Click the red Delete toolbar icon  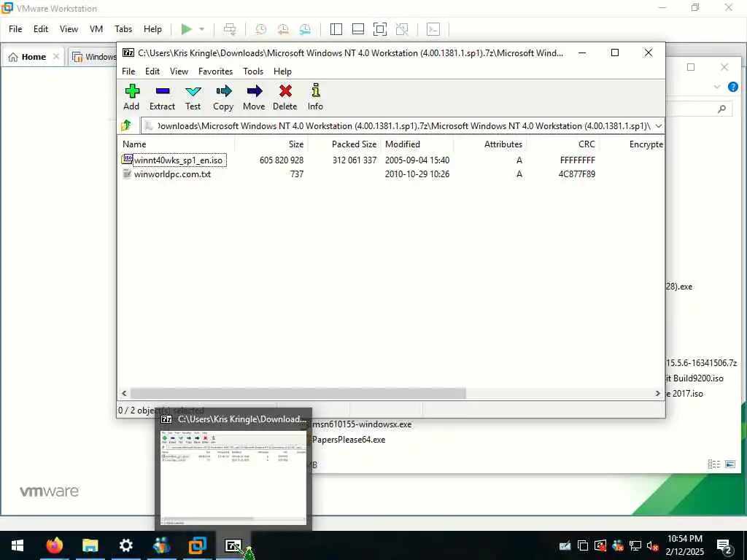285,91
